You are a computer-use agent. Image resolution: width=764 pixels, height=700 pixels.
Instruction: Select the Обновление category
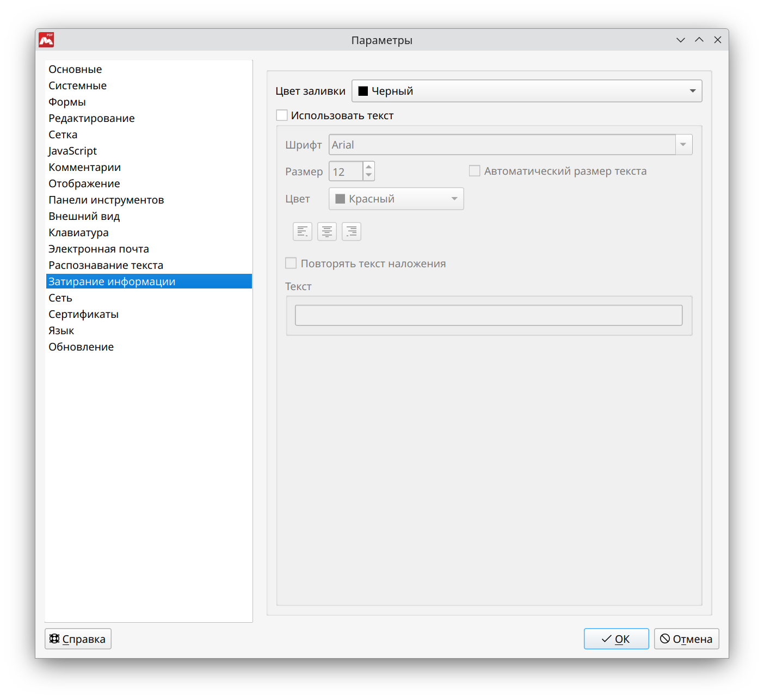tap(149, 347)
